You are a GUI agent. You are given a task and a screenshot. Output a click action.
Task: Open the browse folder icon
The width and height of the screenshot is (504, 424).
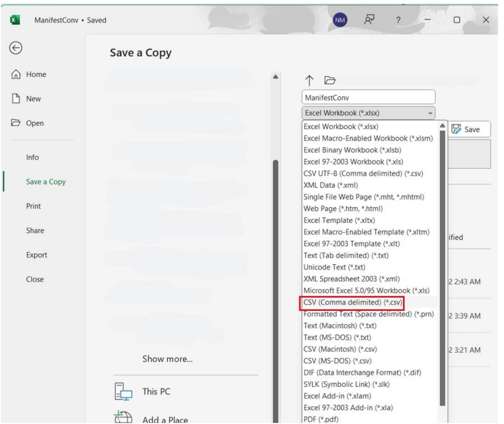point(330,80)
